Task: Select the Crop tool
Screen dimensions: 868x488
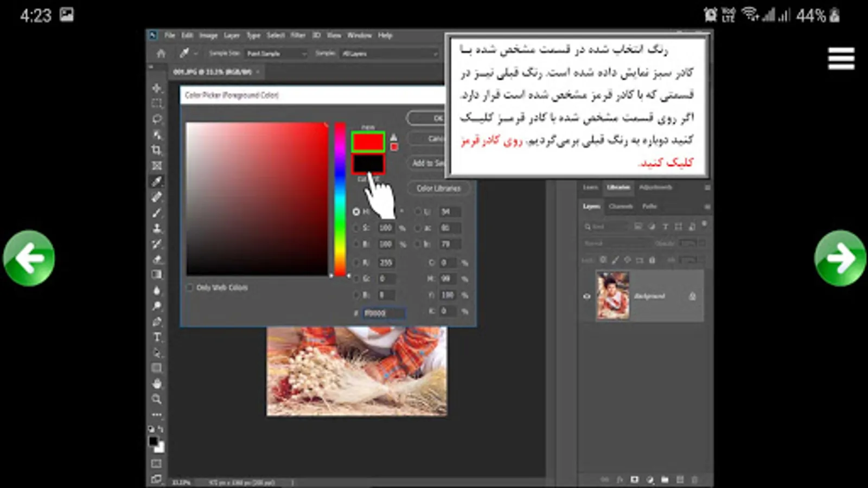Action: point(157,150)
